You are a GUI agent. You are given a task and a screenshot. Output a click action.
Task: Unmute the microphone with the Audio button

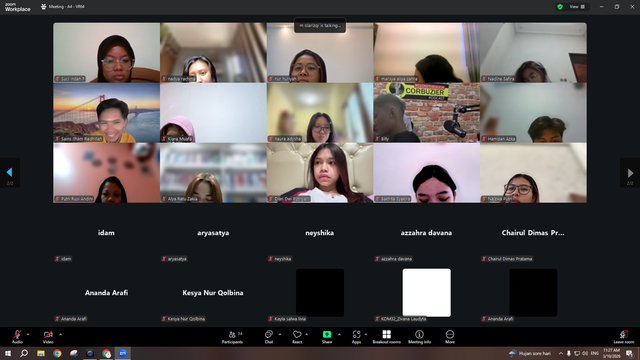click(17, 337)
